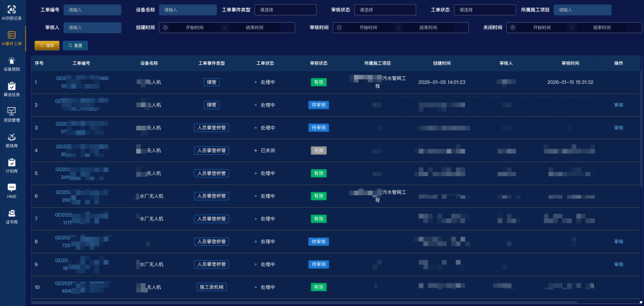The height and width of the screenshot is (306, 644).
Task: Click the 航线库 sidebar icon
Action: tap(11, 137)
